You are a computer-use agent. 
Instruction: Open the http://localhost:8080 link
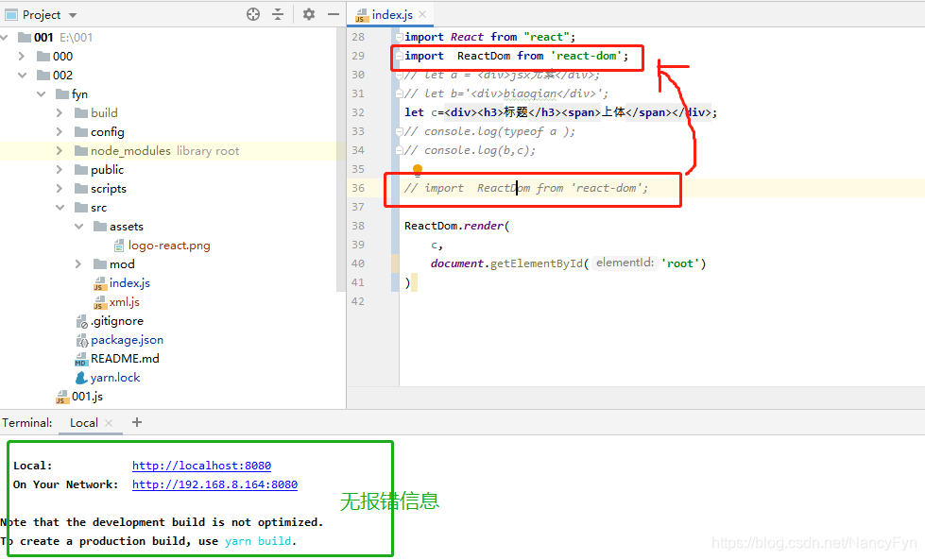[x=202, y=466]
